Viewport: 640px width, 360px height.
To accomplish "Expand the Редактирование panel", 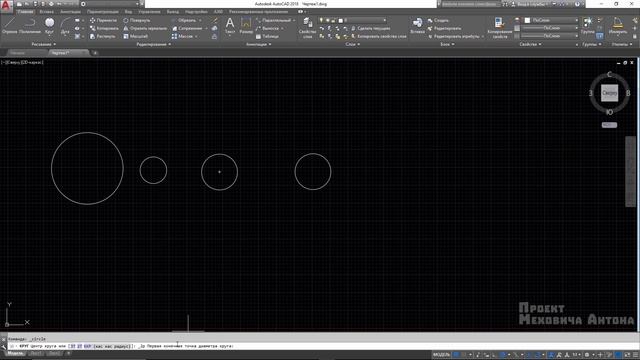I will click(x=153, y=44).
